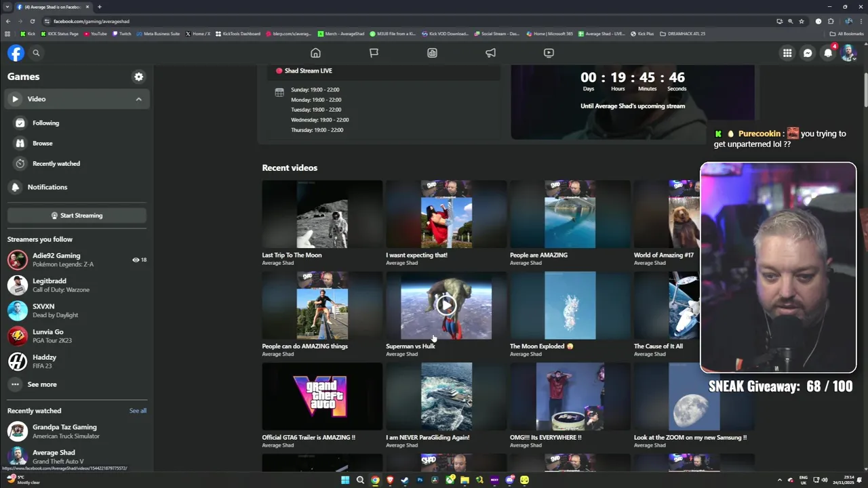Open the All Bookmarks folder
868x488 pixels.
tap(847, 33)
